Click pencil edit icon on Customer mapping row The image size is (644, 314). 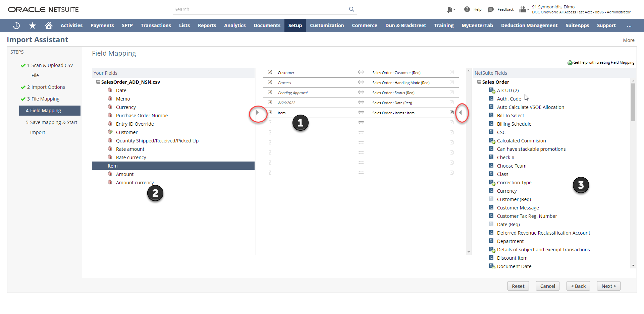click(270, 72)
